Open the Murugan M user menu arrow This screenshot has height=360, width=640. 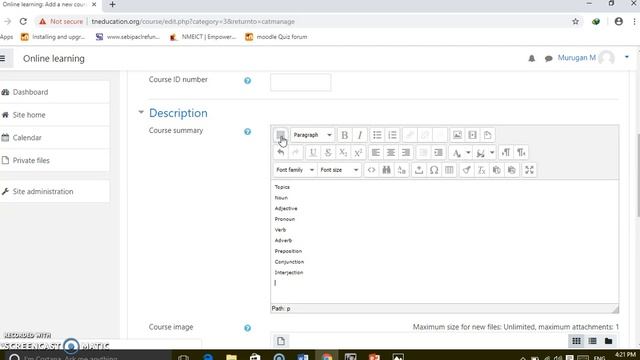click(627, 57)
